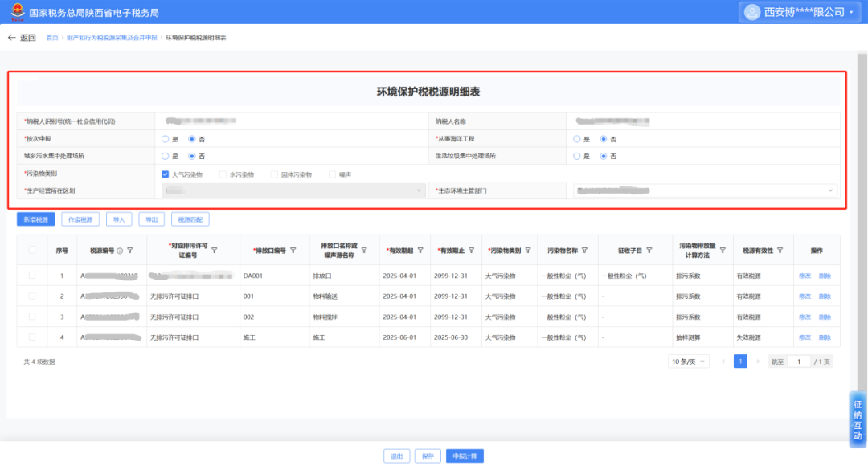Click 删除 for row 1 DA001

coord(825,276)
